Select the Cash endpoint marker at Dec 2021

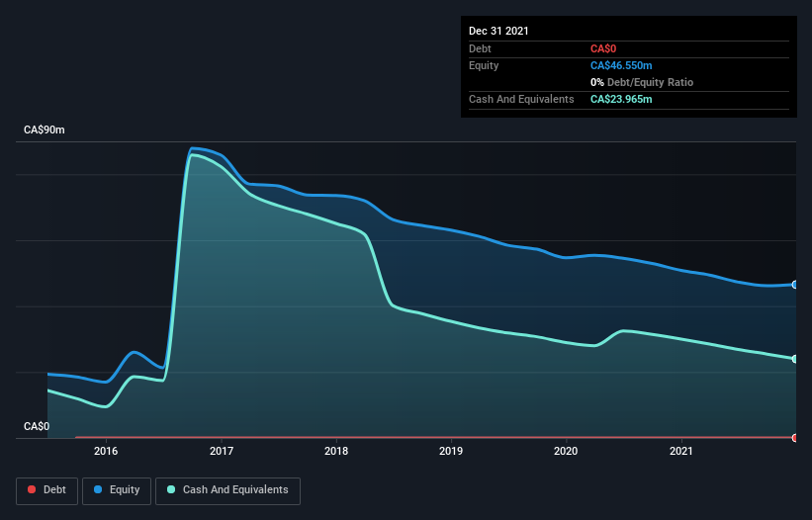[x=795, y=359]
